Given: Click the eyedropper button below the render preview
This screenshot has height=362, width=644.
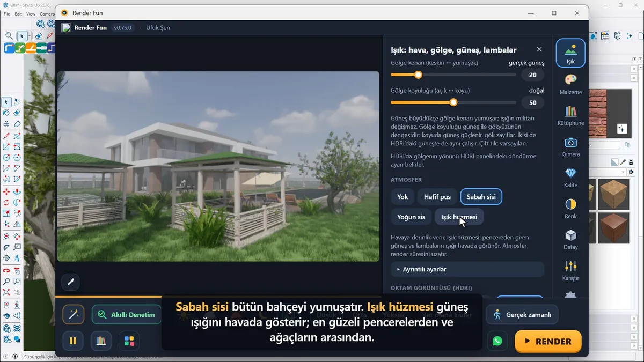Looking at the screenshot, I should [x=70, y=282].
